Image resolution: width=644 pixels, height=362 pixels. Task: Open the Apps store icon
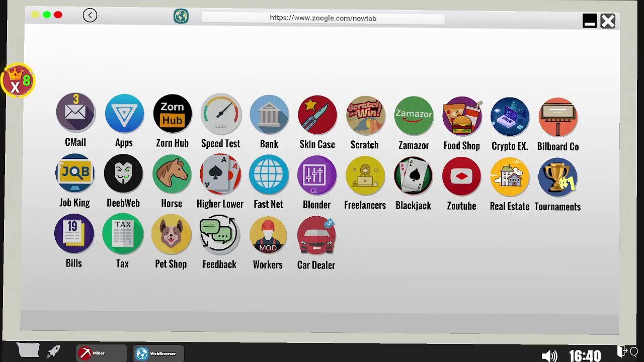click(124, 113)
